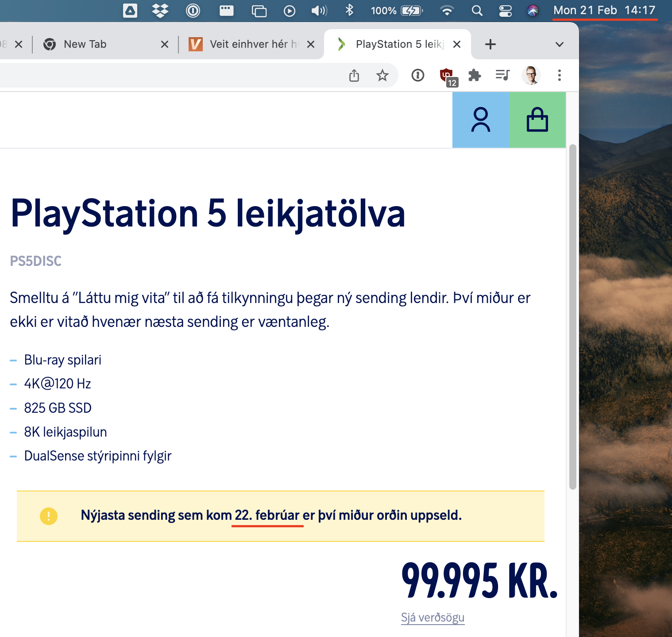Share this page via the share icon
672x637 pixels.
tap(354, 75)
